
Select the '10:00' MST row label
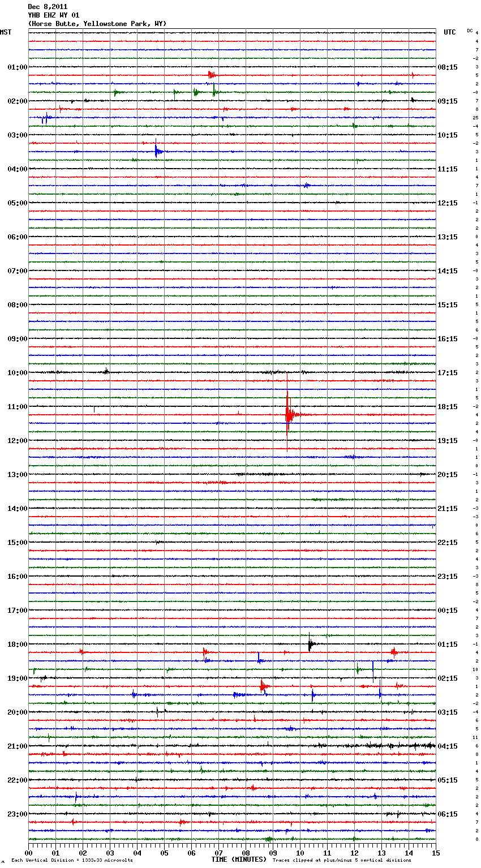[18, 373]
